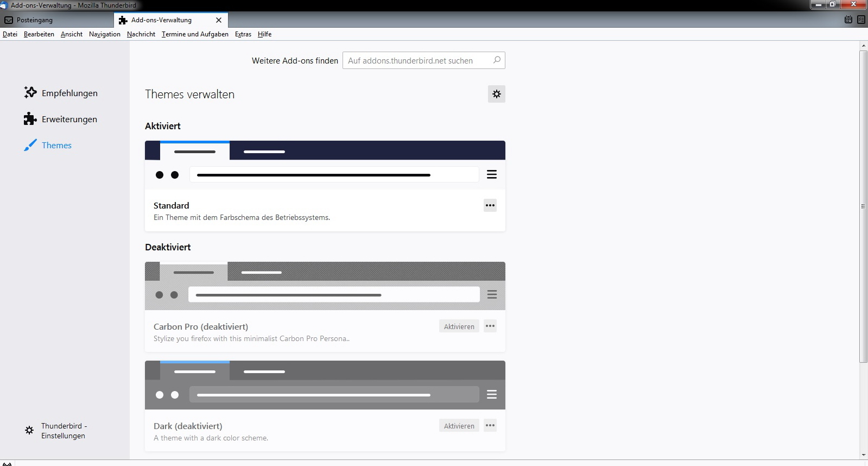The height and width of the screenshot is (466, 868).
Task: Close the Add-ons-Verwaltung tab
Action: 219,20
